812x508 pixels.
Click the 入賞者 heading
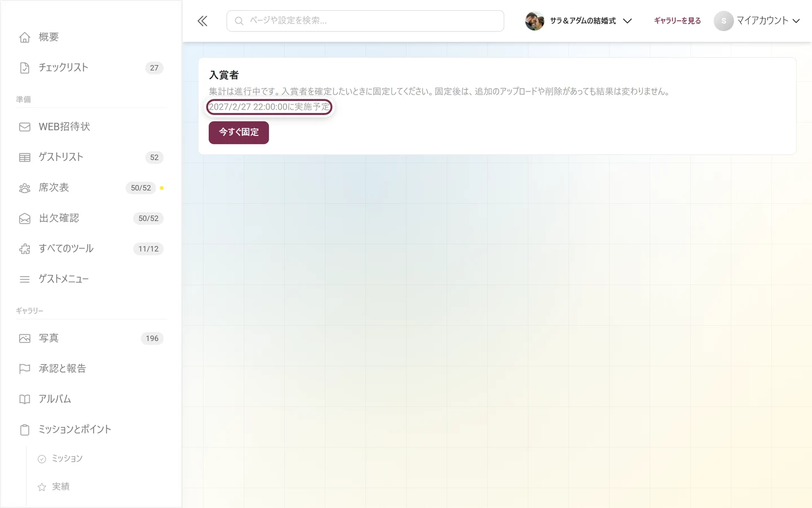click(224, 75)
